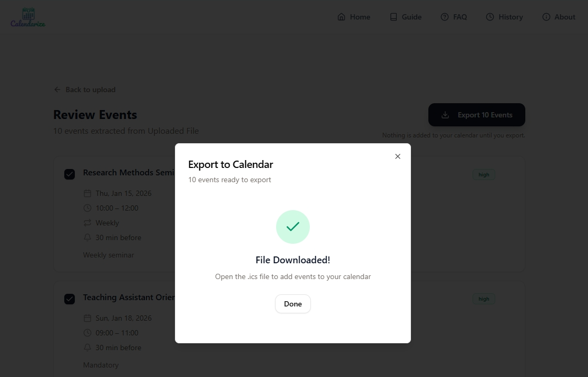
Task: Click Export 10 Events button
Action: [x=476, y=115]
